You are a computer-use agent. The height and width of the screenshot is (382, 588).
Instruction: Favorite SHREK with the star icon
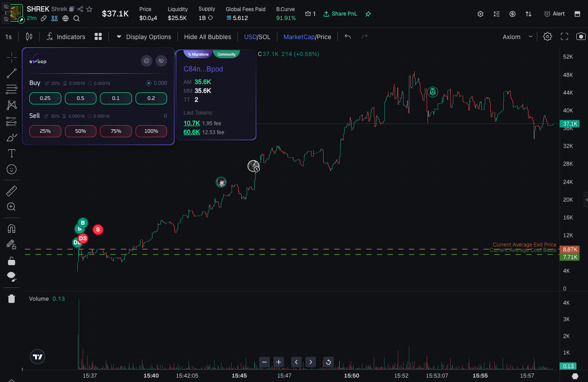click(89, 9)
